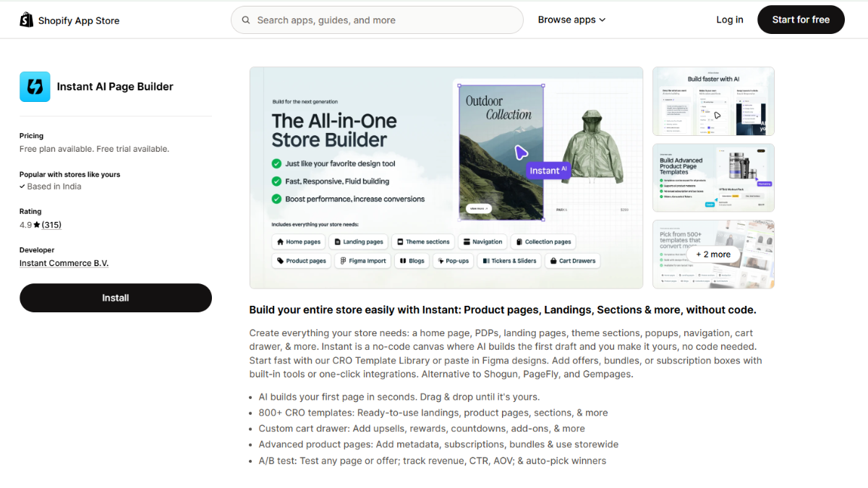Viewport: 868px width, 488px height.
Task: Click the green check beside 'Just like your favorite design tool'
Action: tap(276, 164)
